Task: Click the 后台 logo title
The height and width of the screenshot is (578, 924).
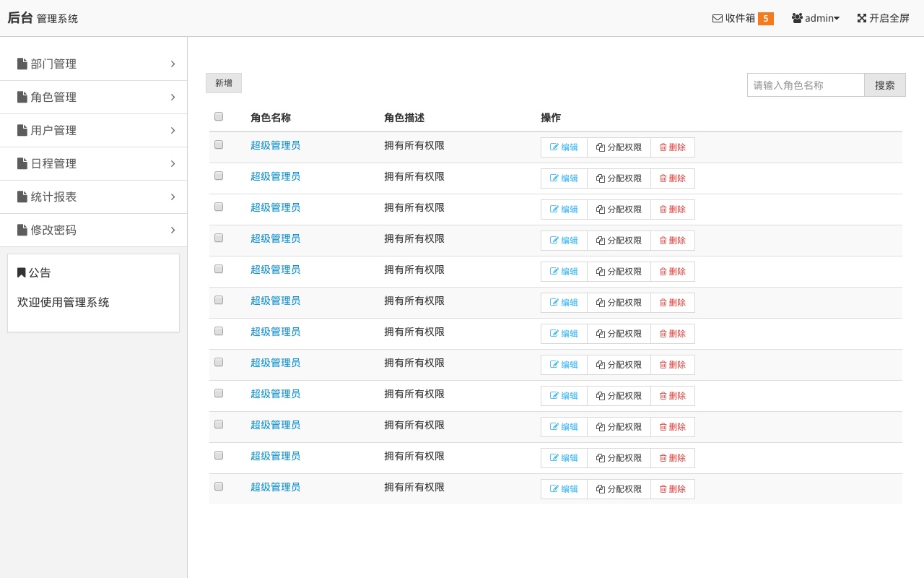Action: pos(20,18)
